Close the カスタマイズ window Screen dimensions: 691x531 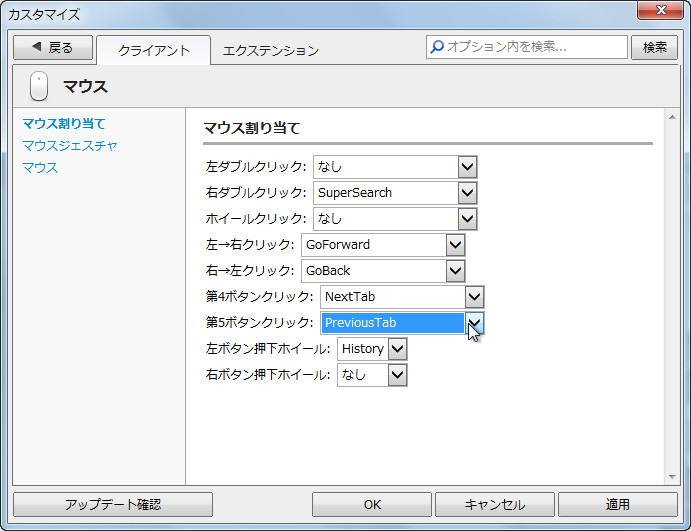click(660, 10)
